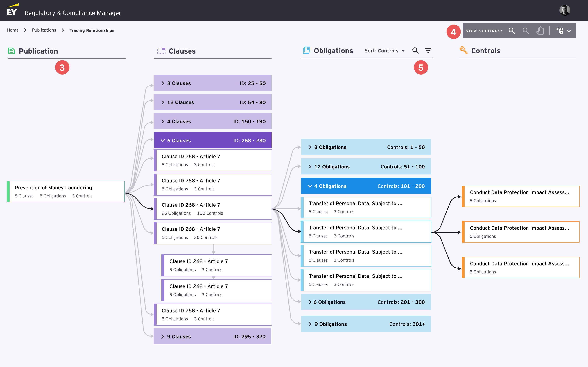The image size is (588, 367).
Task: Click the zoom in magnifier icon
Action: 512,31
